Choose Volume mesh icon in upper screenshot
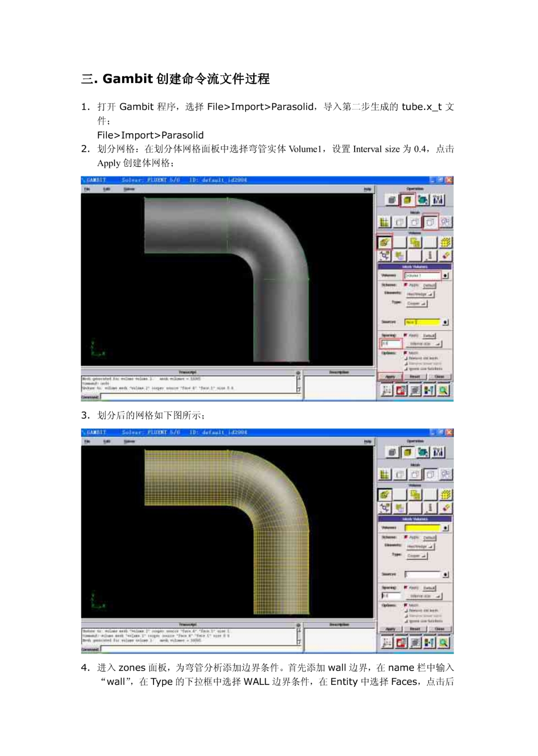 click(430, 222)
